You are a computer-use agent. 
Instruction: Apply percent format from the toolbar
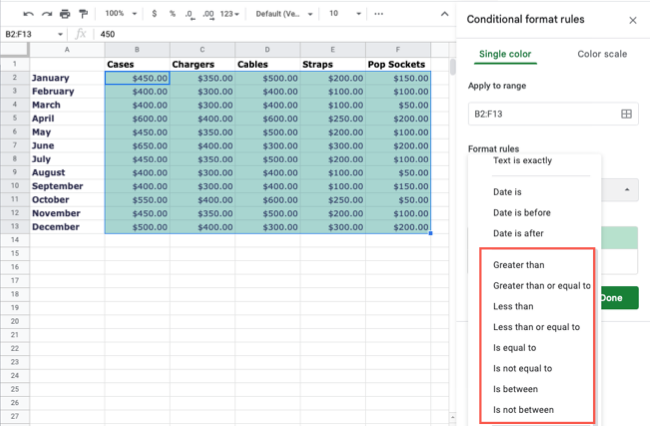tap(171, 14)
